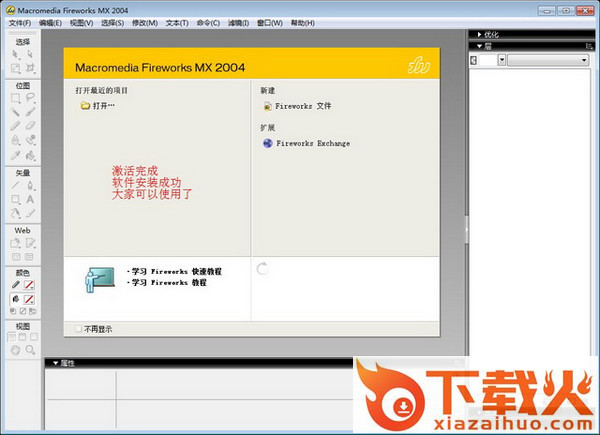Select the Subselection tool
The width and height of the screenshot is (600, 435).
tap(30, 54)
